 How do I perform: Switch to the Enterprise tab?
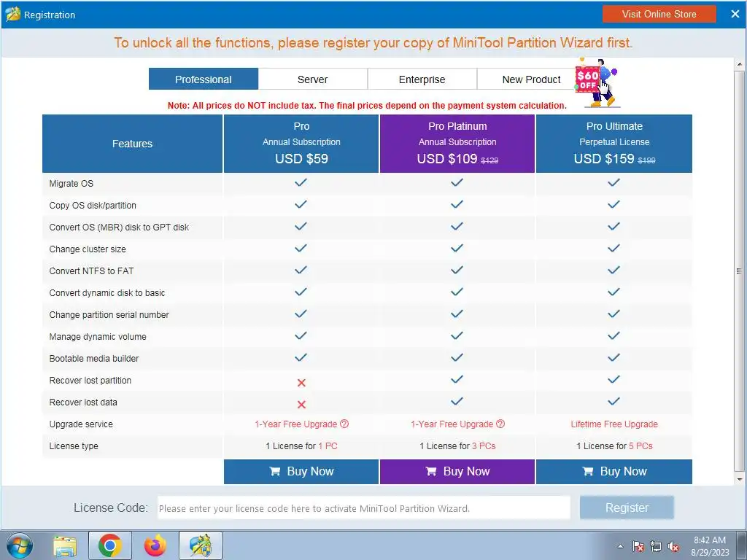tap(422, 79)
